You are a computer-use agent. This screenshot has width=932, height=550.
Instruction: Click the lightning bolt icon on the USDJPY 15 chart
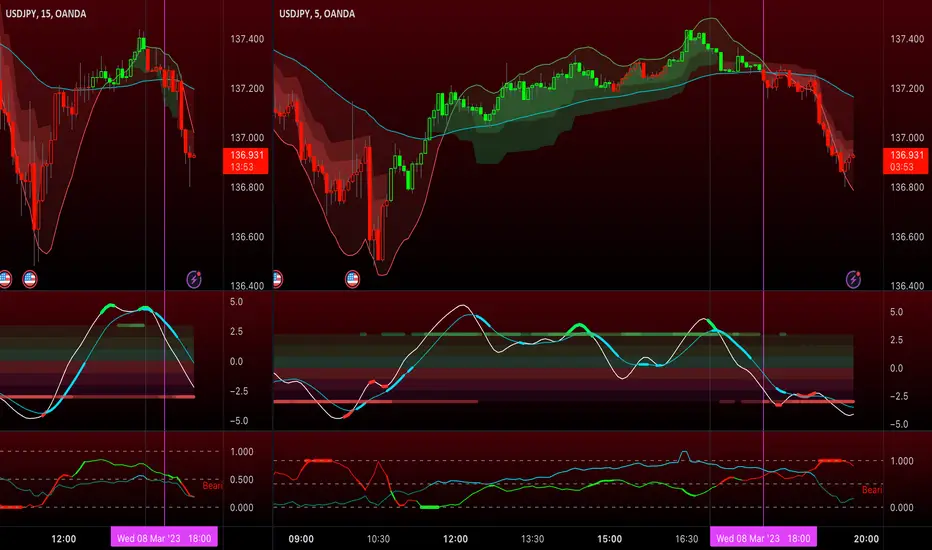pos(194,279)
